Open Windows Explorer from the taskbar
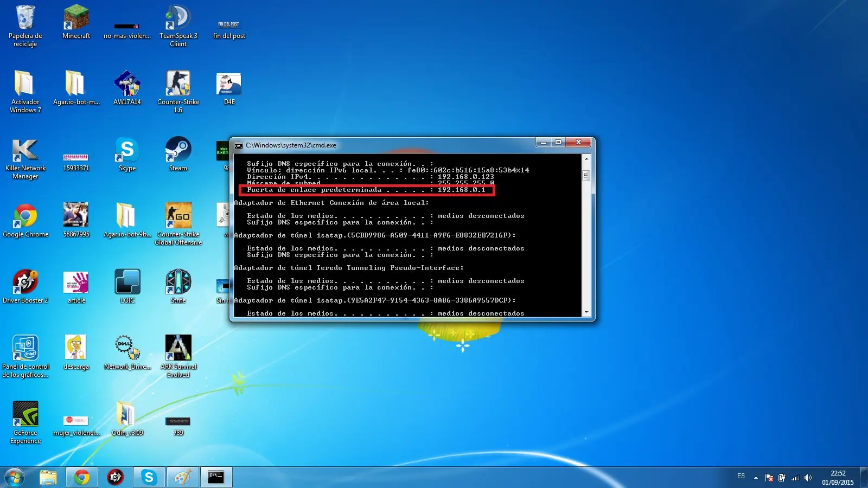Viewport: 868px width, 488px height. coord(48,477)
